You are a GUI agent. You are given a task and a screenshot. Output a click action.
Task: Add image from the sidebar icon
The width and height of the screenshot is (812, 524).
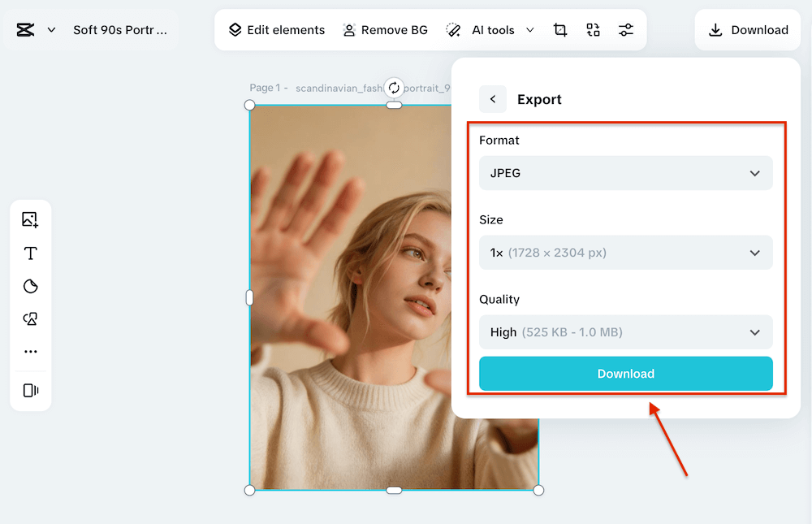click(x=30, y=220)
